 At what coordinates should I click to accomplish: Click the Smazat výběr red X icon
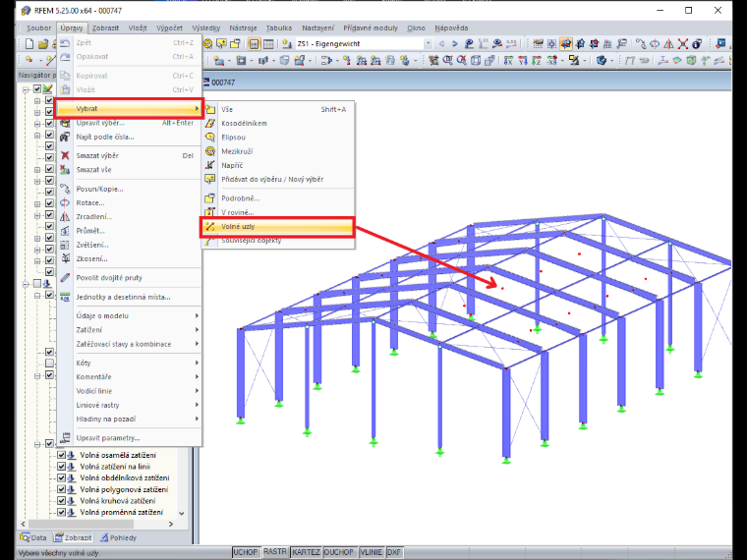point(65,155)
